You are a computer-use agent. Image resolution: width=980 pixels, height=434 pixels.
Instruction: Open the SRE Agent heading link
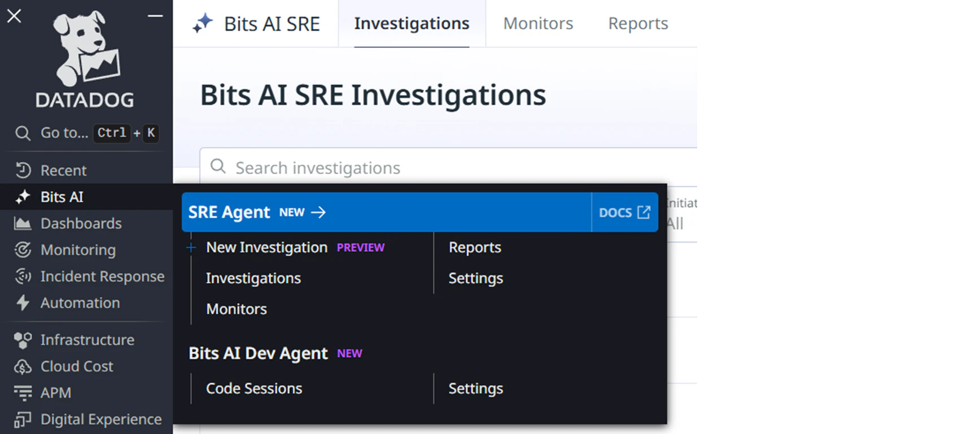[229, 212]
